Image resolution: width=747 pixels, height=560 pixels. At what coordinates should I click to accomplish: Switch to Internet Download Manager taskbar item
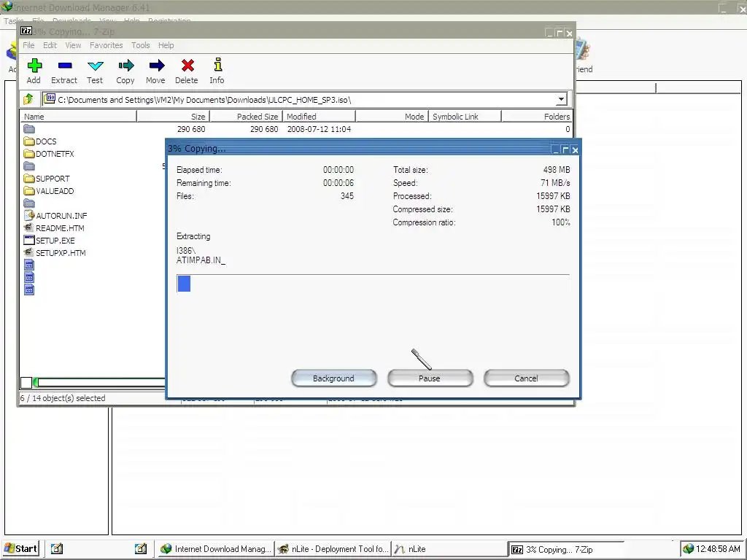[216, 549]
